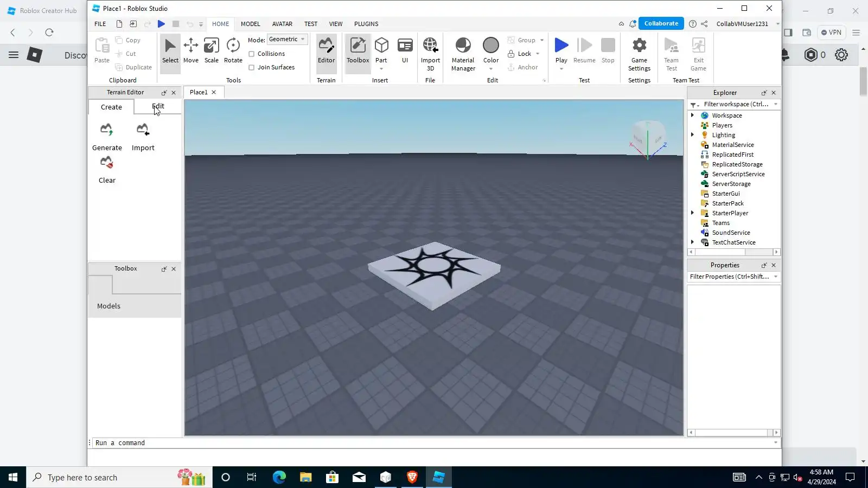Open the UI editor button
Image resolution: width=868 pixels, height=488 pixels.
click(x=405, y=50)
